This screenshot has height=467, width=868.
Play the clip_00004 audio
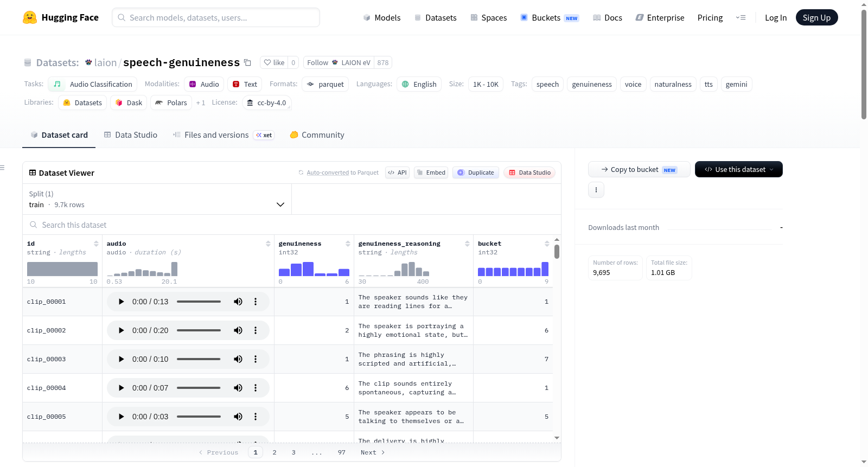tap(122, 388)
